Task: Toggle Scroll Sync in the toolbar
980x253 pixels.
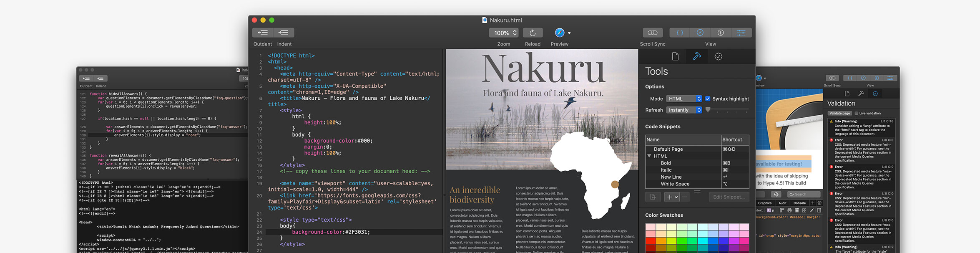Action: [x=653, y=33]
